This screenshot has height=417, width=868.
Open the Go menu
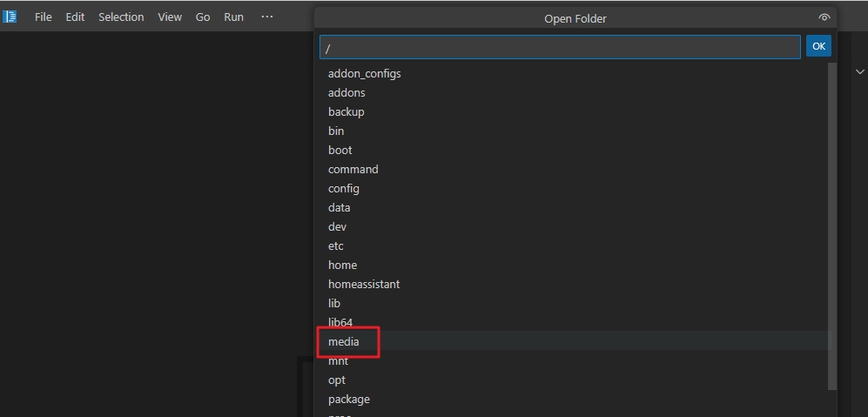[x=203, y=17]
